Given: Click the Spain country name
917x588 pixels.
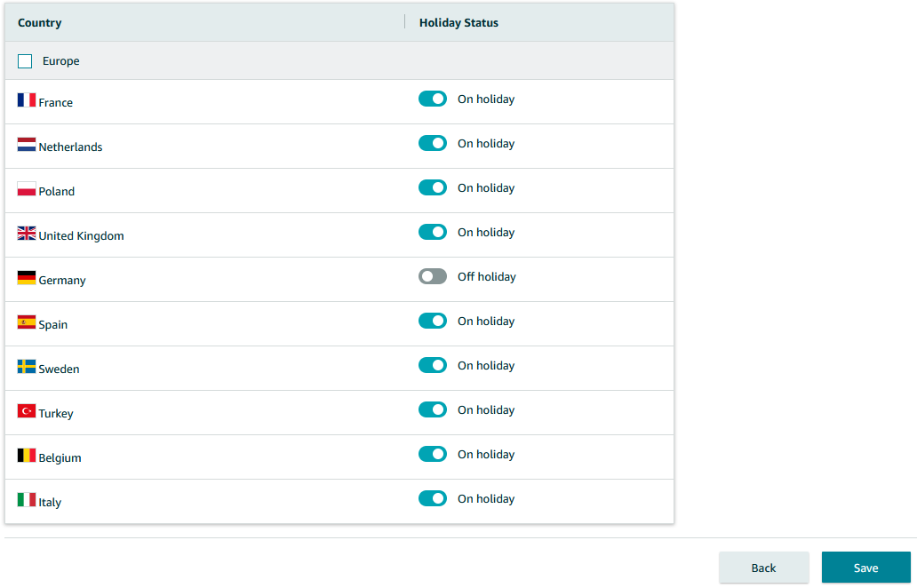Looking at the screenshot, I should (x=52, y=325).
